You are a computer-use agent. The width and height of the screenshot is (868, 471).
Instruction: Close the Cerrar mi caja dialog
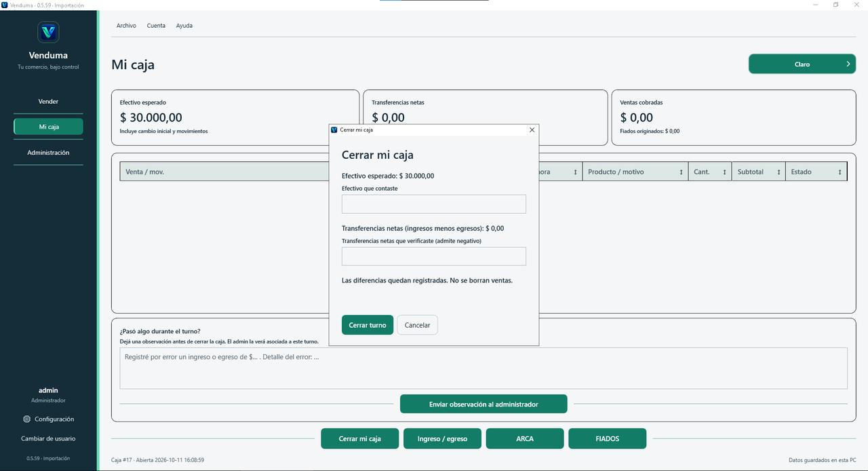pos(532,130)
